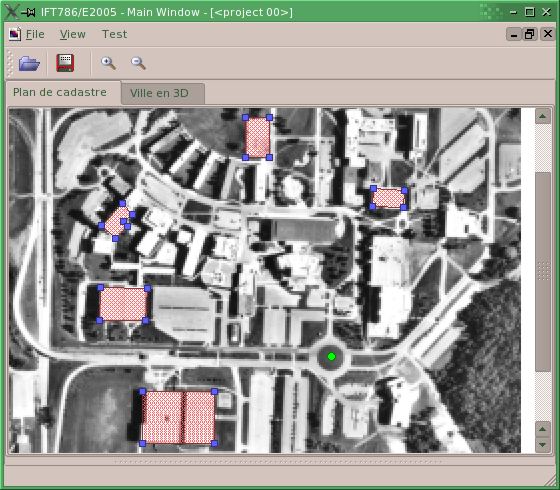Screen dimensions: 560x490
Task: Click the bottom down arrow of scrollbar
Action: [x=542, y=445]
